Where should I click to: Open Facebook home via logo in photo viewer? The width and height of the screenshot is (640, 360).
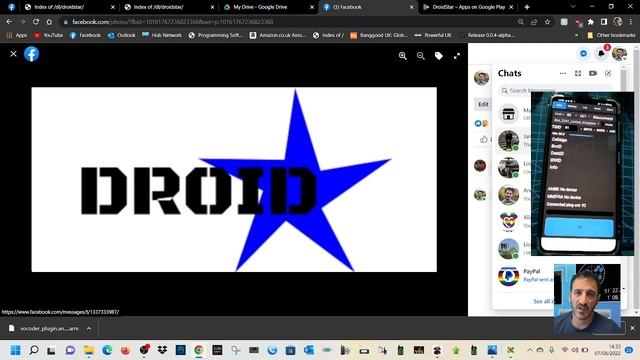[x=31, y=54]
